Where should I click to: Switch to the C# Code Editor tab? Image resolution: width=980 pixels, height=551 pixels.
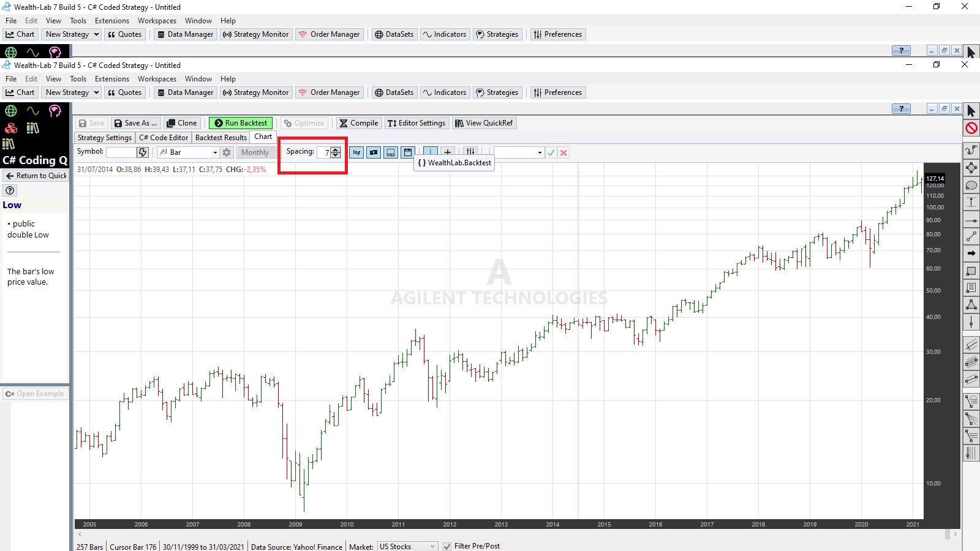click(164, 138)
